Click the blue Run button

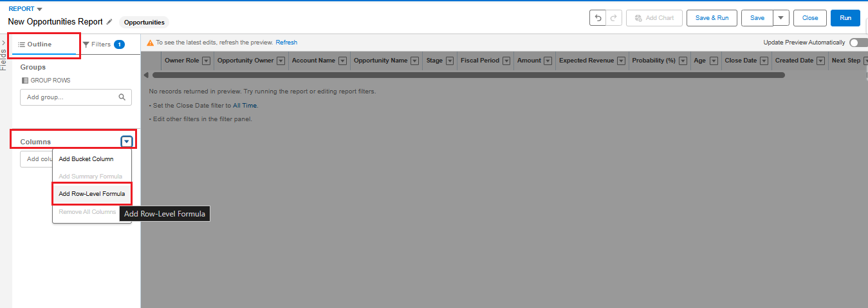pyautogui.click(x=845, y=18)
